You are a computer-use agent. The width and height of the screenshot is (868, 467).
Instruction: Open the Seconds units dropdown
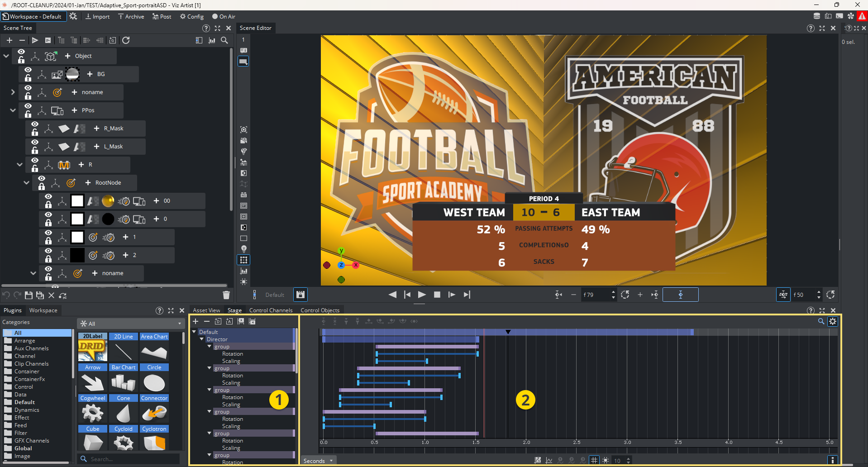coord(318,461)
